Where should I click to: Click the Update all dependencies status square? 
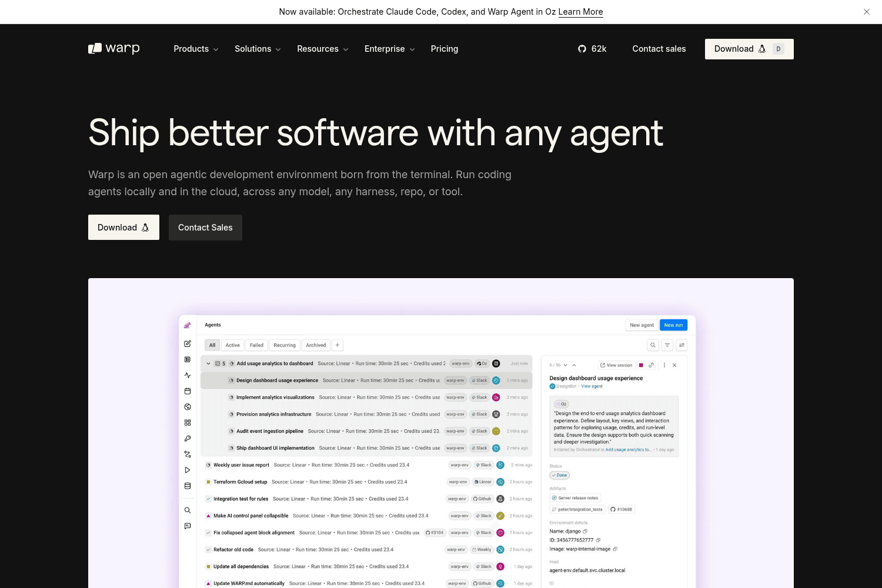pos(208,567)
